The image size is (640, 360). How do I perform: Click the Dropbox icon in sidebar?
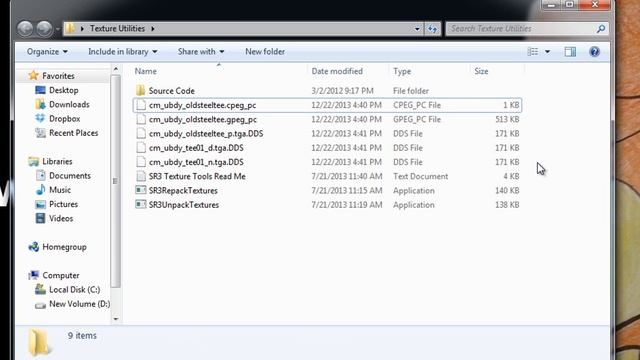pos(40,119)
